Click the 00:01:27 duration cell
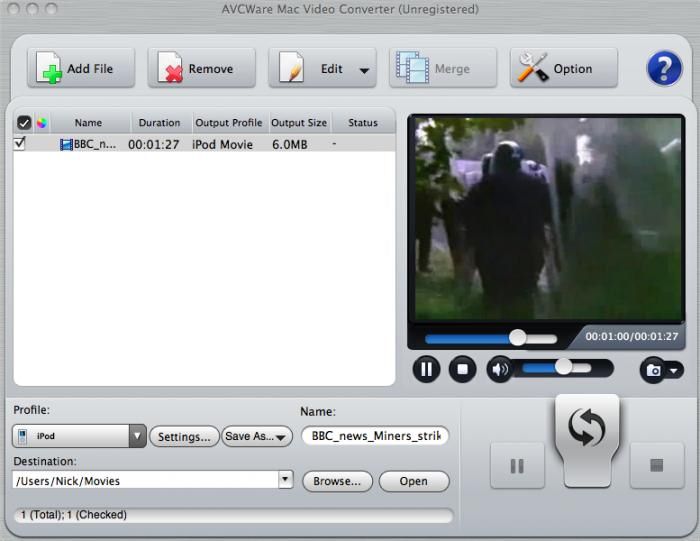Screen dimensions: 700x541 point(154,145)
